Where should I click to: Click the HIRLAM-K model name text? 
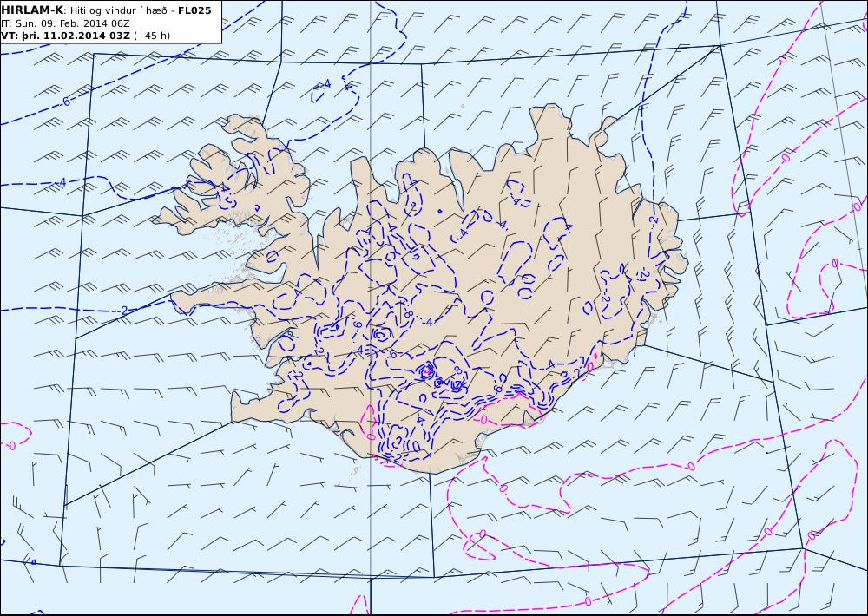click(33, 10)
